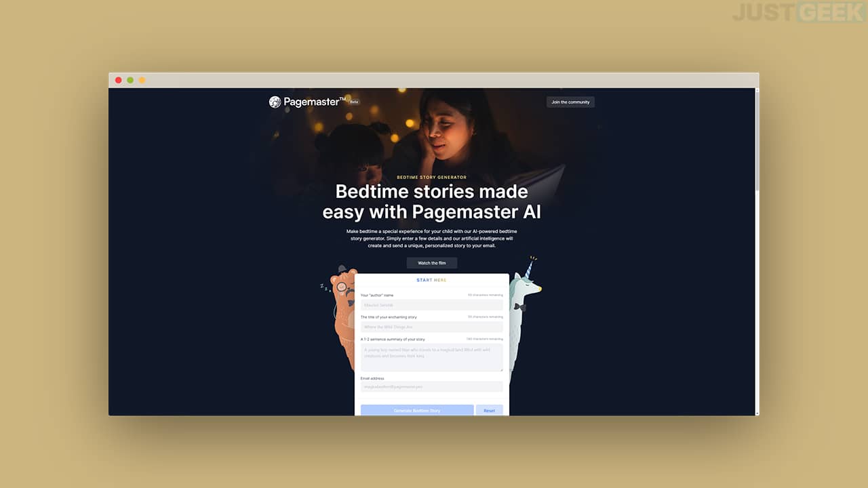
Task: Click the Pagemaster wordmark text
Action: click(315, 102)
